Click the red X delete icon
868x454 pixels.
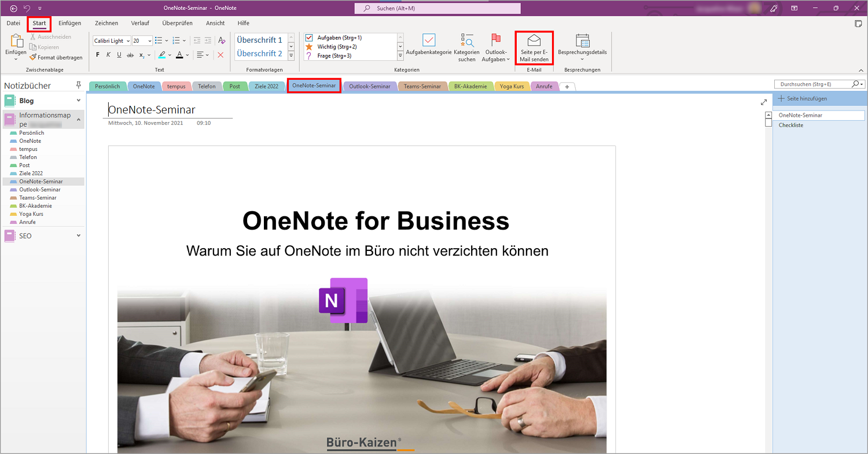220,55
